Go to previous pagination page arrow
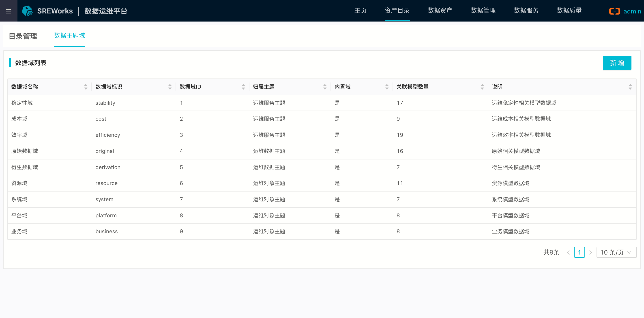 pos(569,252)
